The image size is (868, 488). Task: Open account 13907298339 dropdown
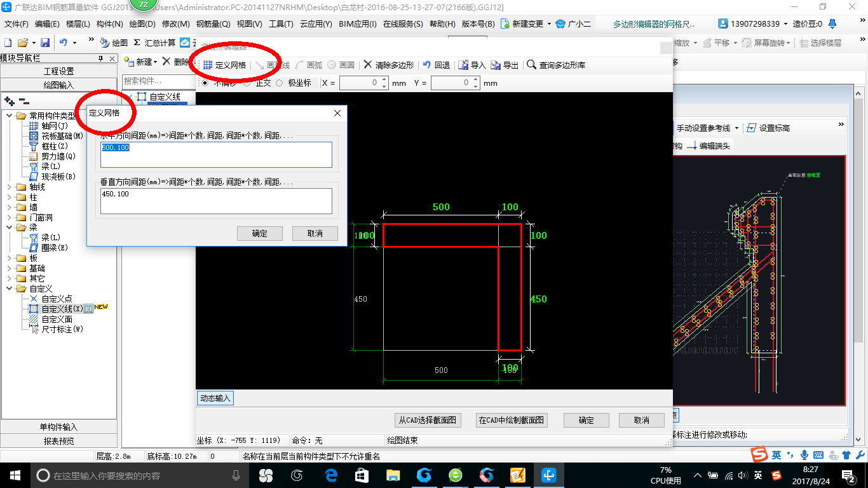(784, 24)
